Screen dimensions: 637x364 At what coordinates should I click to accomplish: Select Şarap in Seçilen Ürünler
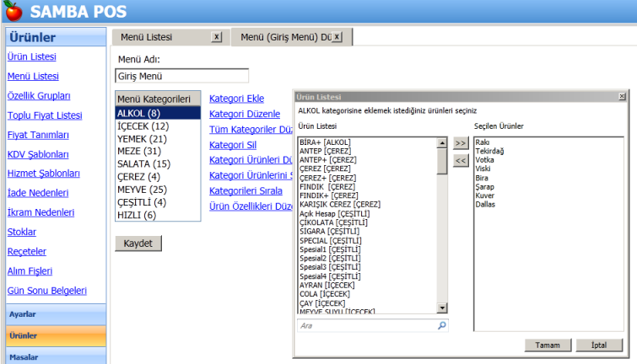click(484, 187)
